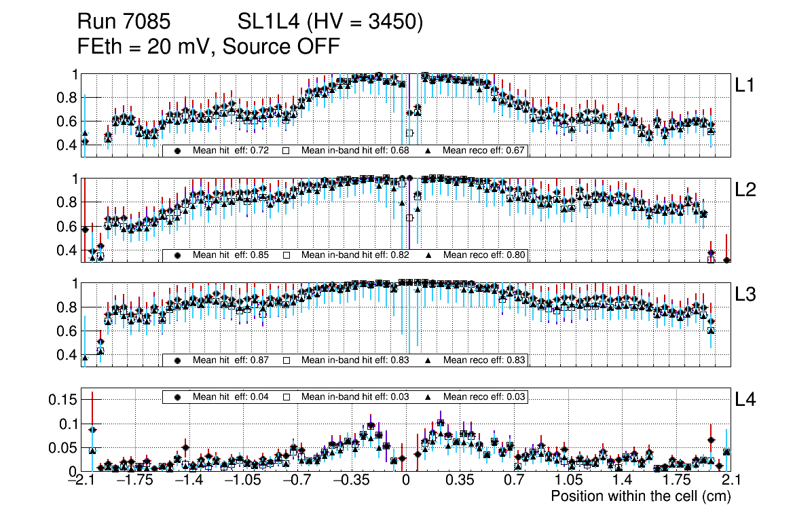This screenshot has height=524, width=812.
Task: Click 'Mean in-band hit eff: 0.83' legend entry
Action: [x=354, y=360]
